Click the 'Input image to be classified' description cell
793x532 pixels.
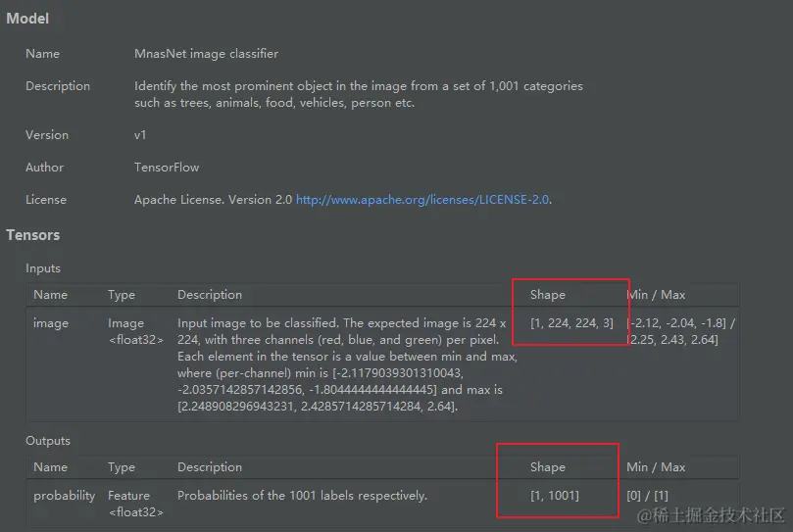[347, 364]
